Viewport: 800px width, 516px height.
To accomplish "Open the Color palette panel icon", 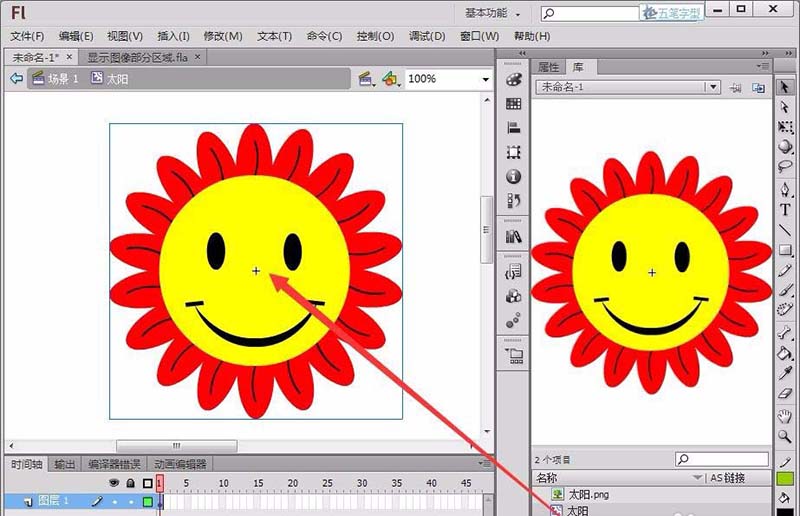I will click(x=513, y=79).
